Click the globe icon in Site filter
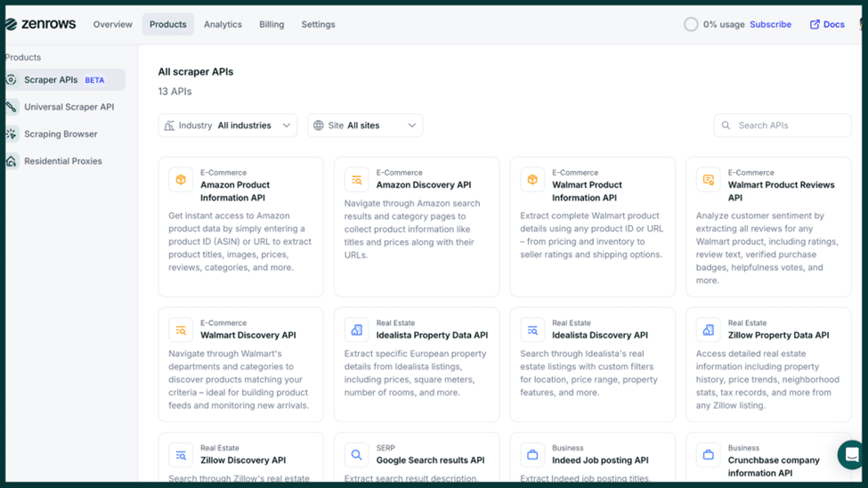The width and height of the screenshot is (868, 488). (319, 126)
